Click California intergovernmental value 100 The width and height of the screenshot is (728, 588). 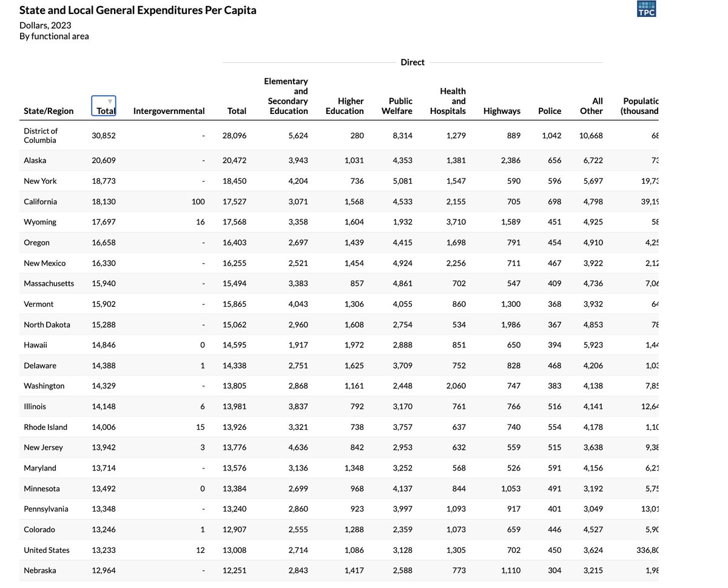pos(198,202)
